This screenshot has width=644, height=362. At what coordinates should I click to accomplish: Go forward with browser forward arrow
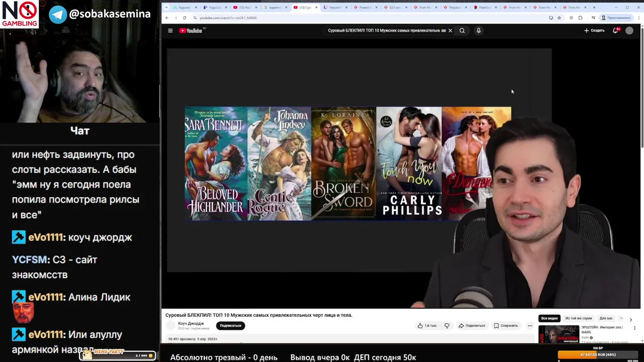[x=176, y=18]
